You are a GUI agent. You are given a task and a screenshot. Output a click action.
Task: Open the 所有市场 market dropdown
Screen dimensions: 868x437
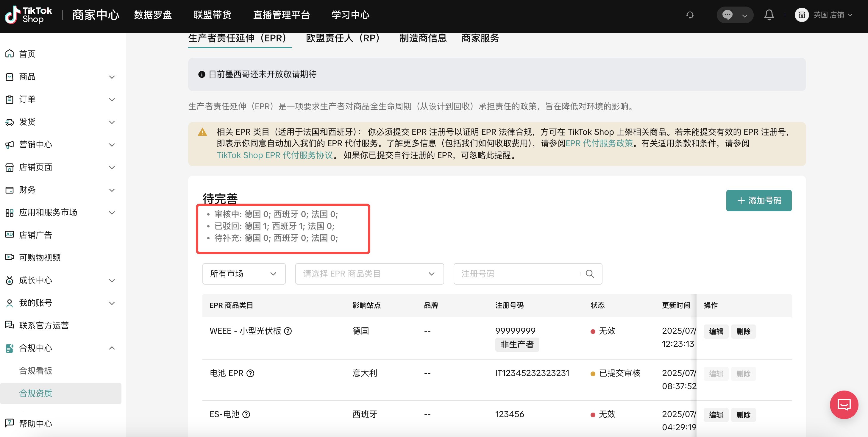(243, 274)
